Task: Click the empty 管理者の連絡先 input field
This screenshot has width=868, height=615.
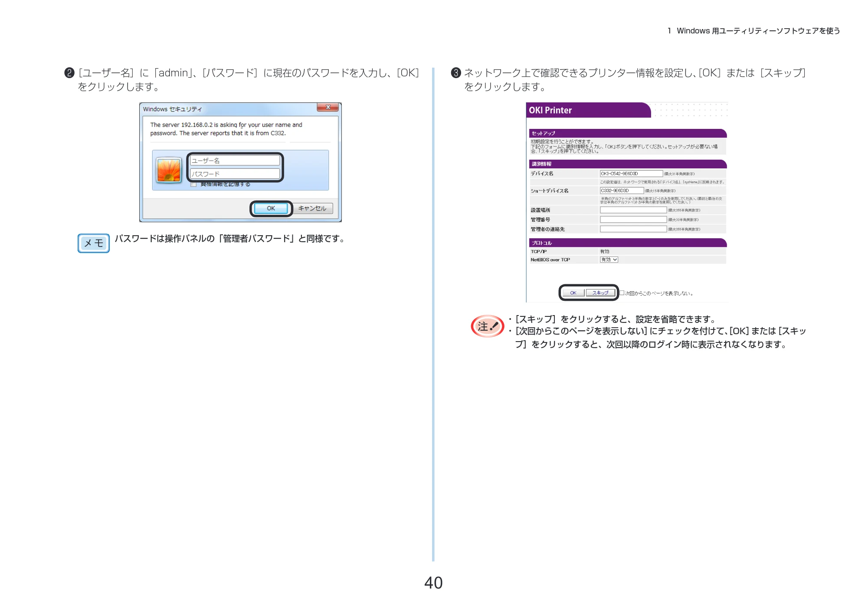Action: tap(633, 229)
